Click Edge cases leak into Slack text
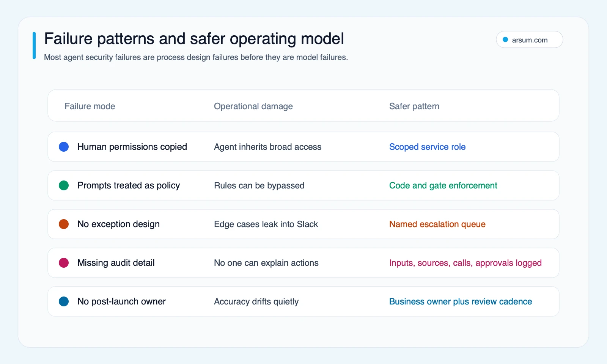The width and height of the screenshot is (607, 364). click(x=266, y=224)
